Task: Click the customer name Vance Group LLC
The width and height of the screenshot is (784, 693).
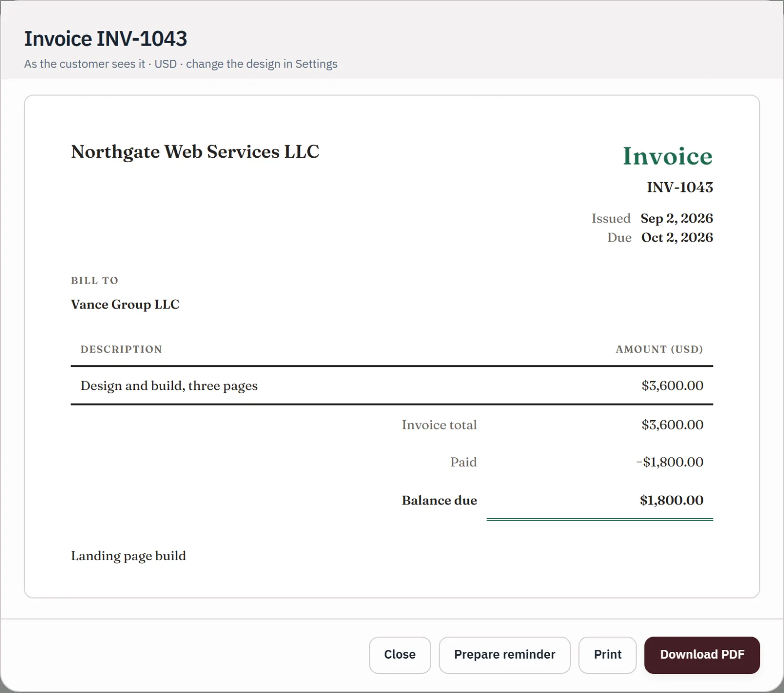Action: tap(125, 305)
